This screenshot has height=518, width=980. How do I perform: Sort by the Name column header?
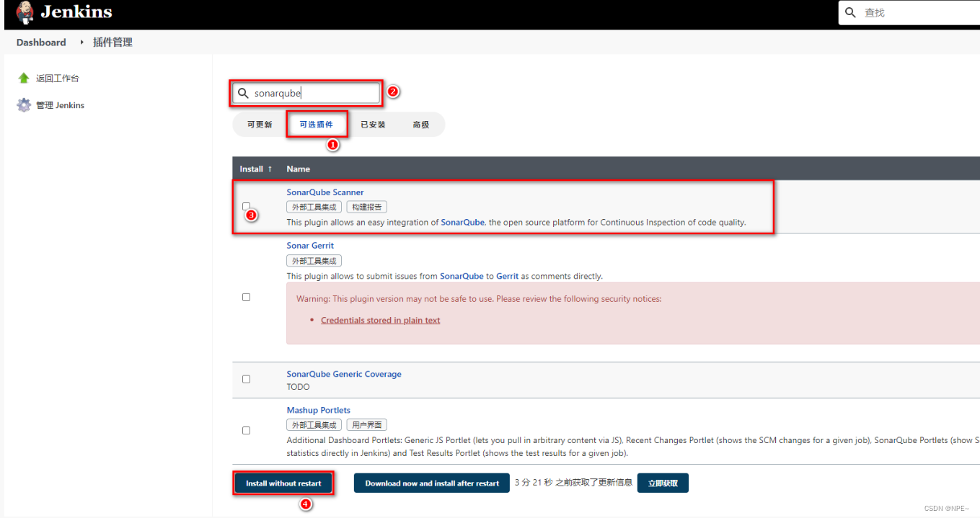[298, 169]
